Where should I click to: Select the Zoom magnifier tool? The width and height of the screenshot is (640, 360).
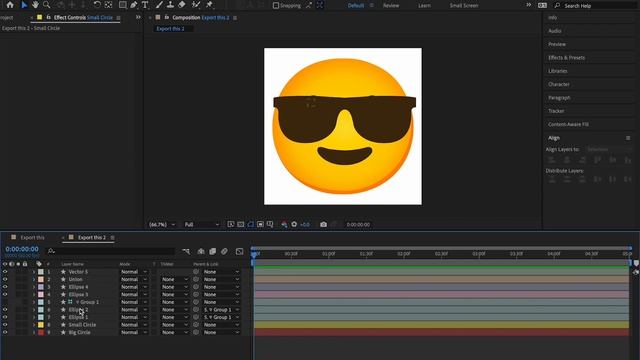pos(47,5)
